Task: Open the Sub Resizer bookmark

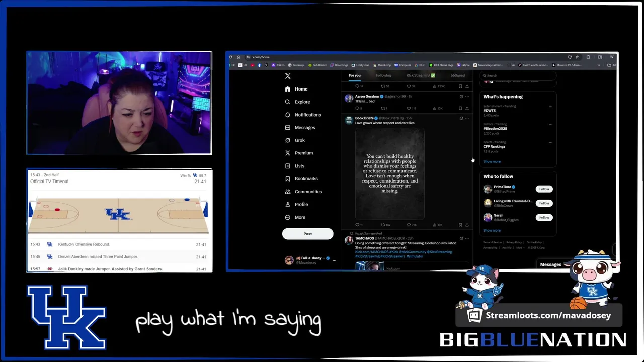Action: [x=317, y=65]
